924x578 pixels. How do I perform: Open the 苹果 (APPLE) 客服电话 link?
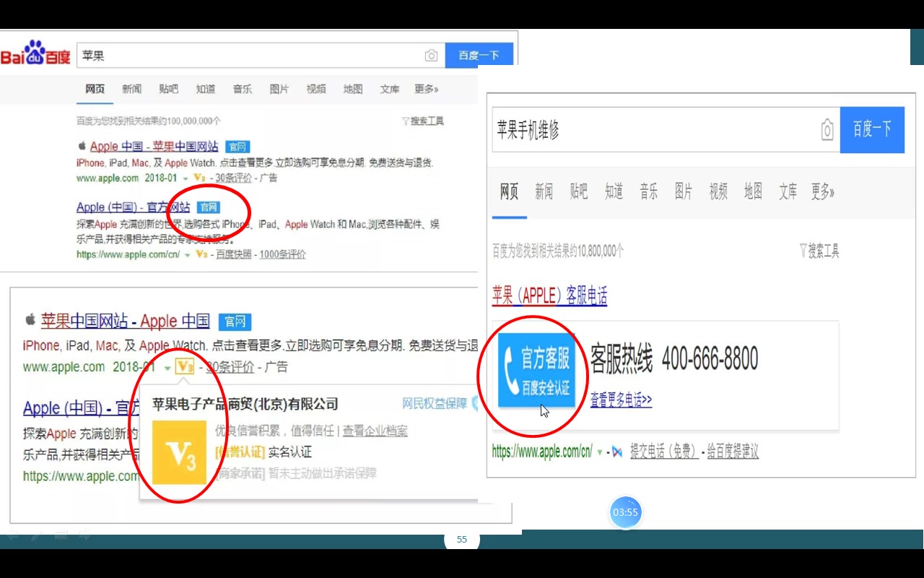click(549, 296)
